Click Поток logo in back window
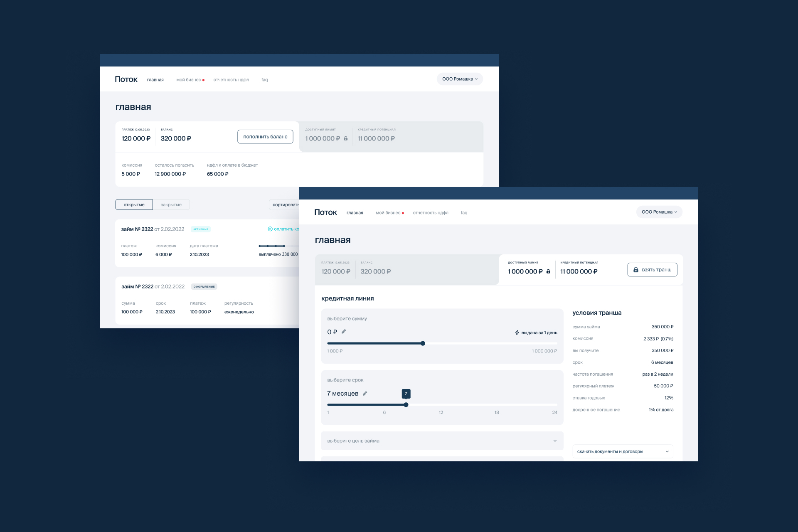 (x=126, y=79)
